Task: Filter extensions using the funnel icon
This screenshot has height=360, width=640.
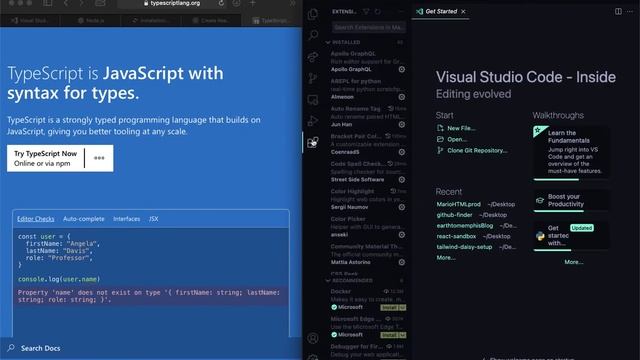Action: tap(366, 11)
